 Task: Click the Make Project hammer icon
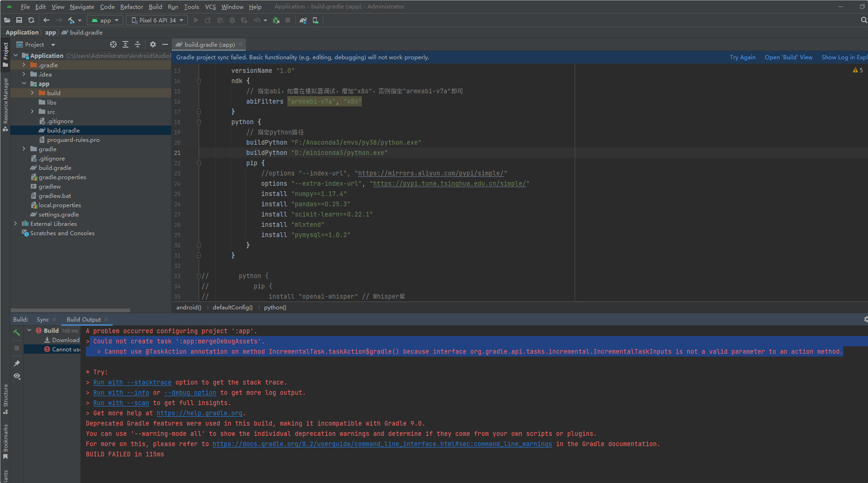[71, 20]
